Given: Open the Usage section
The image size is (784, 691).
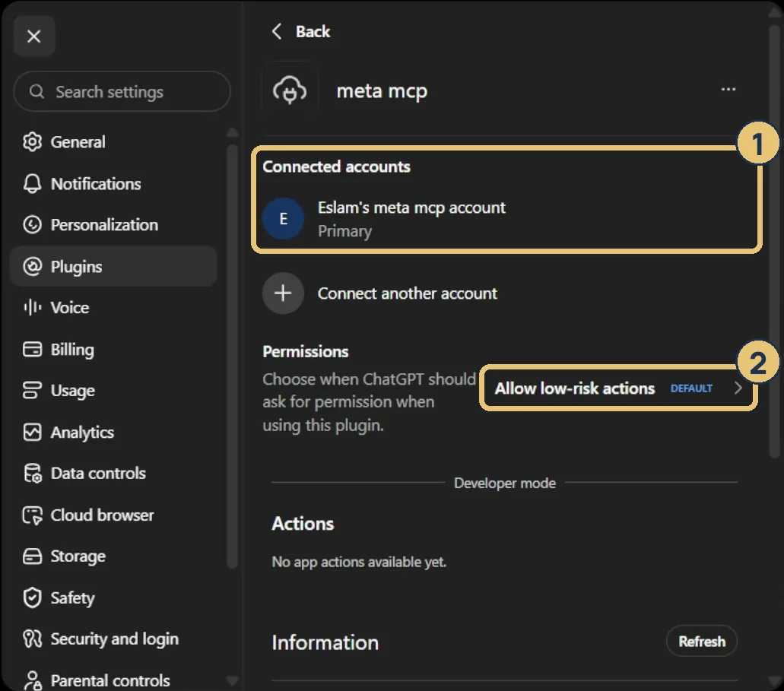Looking at the screenshot, I should click(x=113, y=390).
